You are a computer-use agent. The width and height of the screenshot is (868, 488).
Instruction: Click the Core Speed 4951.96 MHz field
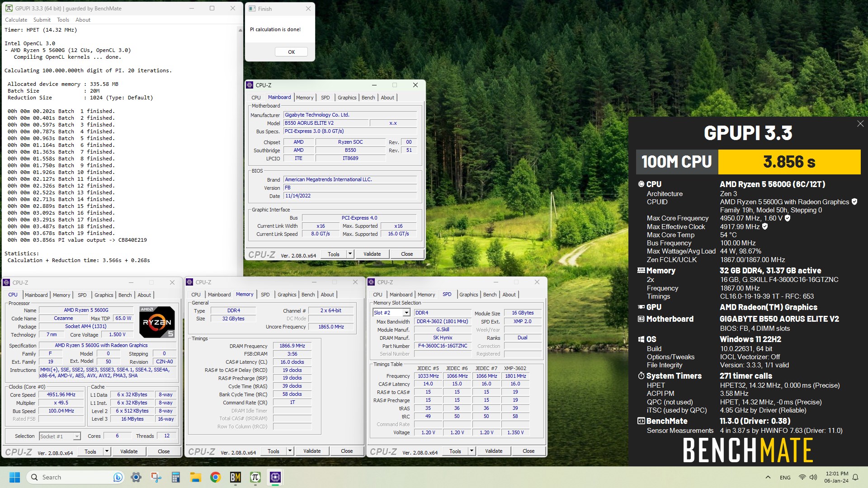[61, 394]
